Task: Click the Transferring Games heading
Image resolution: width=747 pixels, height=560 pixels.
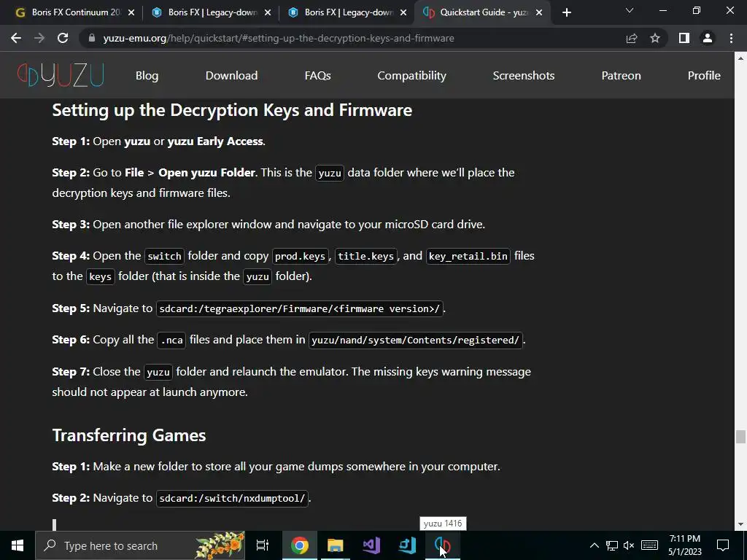Action: [129, 435]
